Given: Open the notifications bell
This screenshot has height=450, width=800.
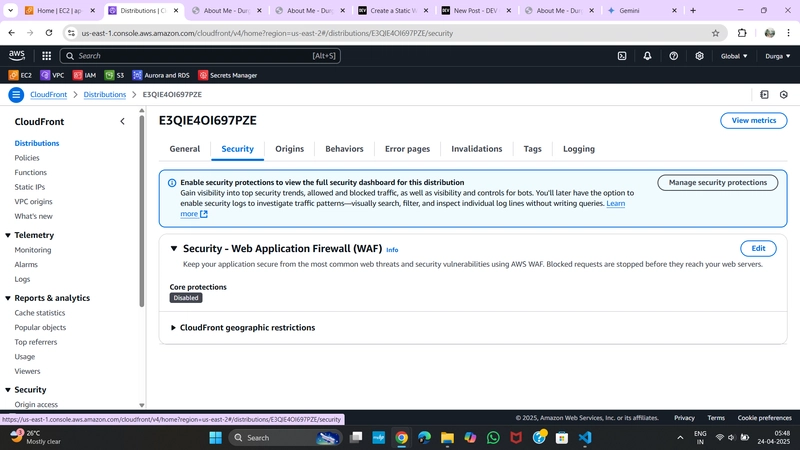Looking at the screenshot, I should coord(647,56).
